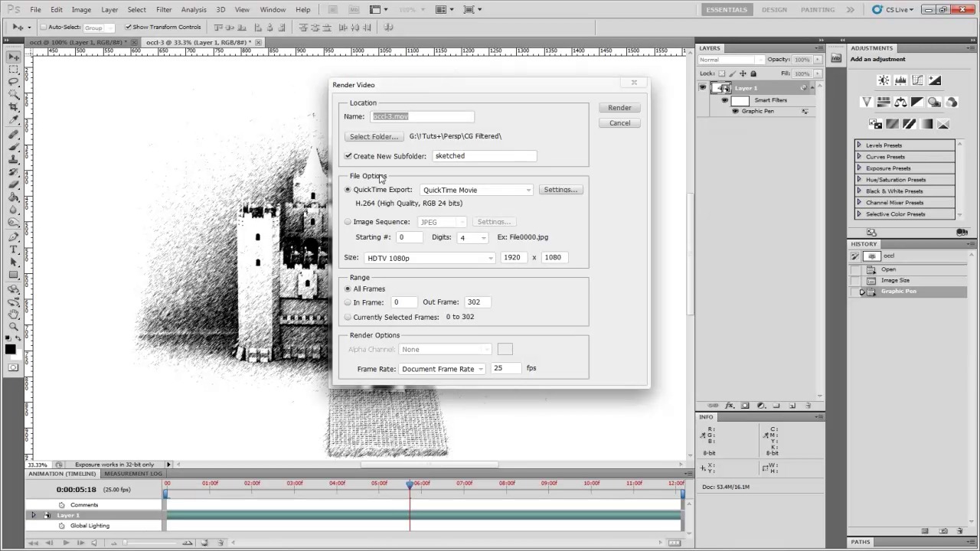980x551 pixels.
Task: Select the Clone Stamp tool
Action: [14, 159]
